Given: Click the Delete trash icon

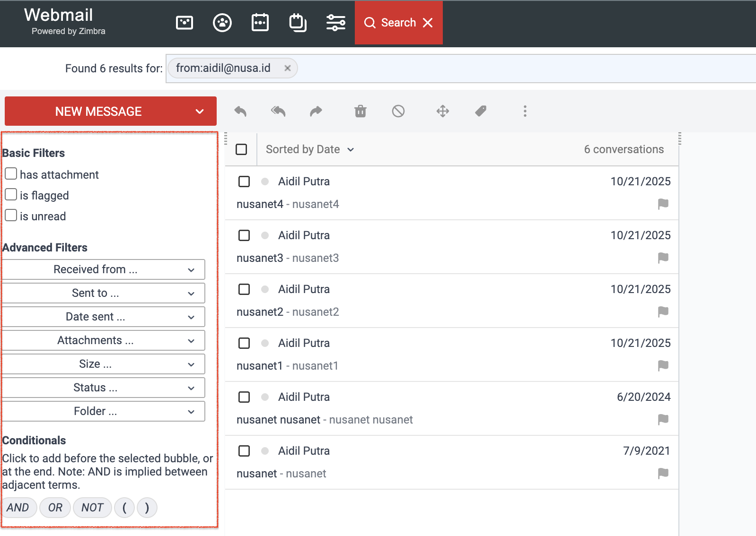Looking at the screenshot, I should point(360,111).
